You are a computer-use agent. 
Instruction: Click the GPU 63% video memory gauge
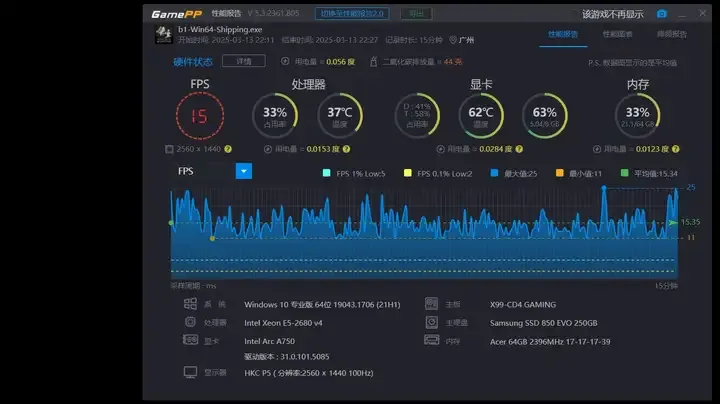[545, 116]
